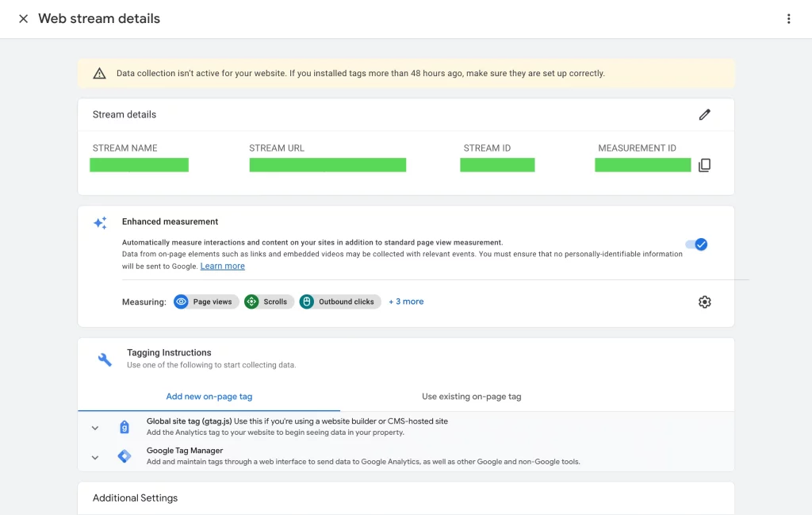812x515 pixels.
Task: Click the STREAM ID column label
Action: pos(487,148)
